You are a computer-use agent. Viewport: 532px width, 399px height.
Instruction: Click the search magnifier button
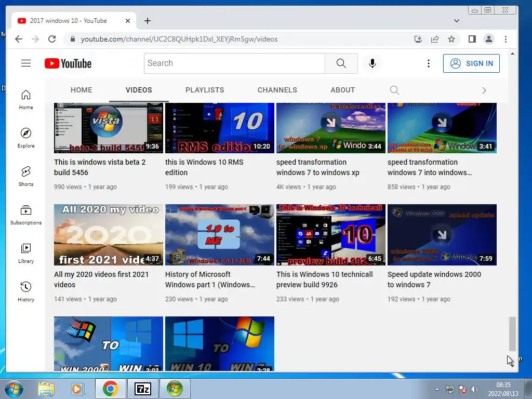[x=341, y=63]
